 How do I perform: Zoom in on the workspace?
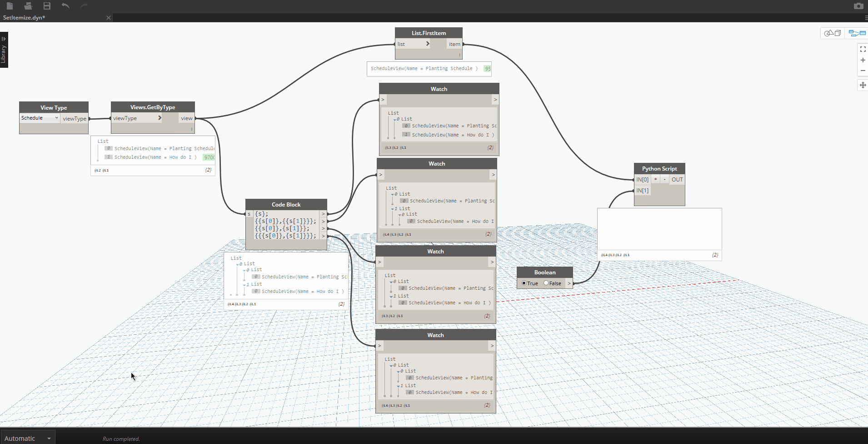click(863, 60)
